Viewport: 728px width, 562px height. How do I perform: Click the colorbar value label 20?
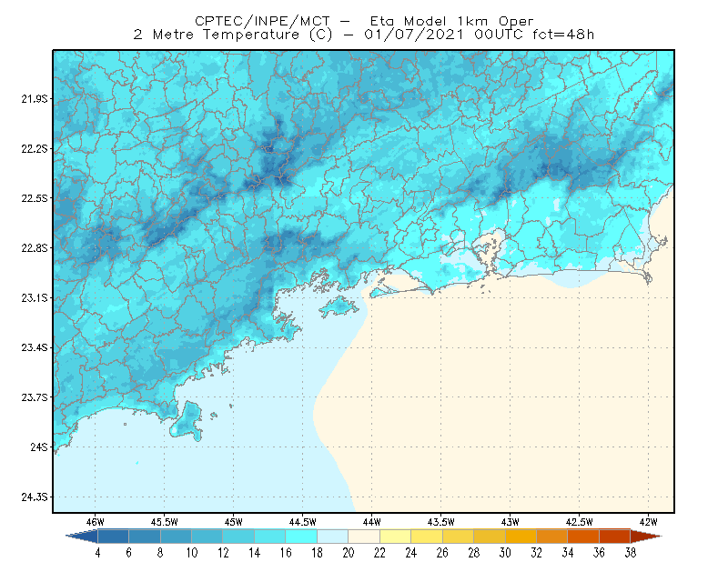tap(349, 553)
